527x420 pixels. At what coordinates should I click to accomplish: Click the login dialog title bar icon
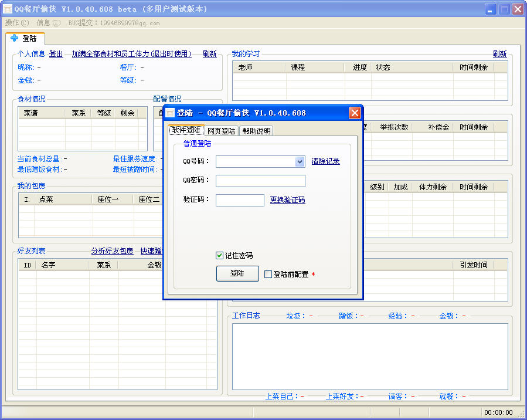(x=170, y=113)
